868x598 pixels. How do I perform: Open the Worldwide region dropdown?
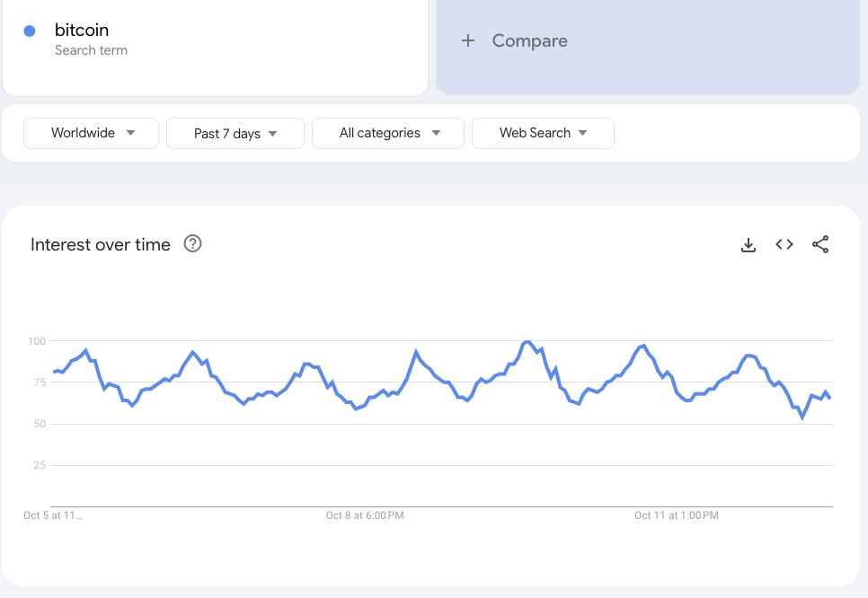click(92, 133)
